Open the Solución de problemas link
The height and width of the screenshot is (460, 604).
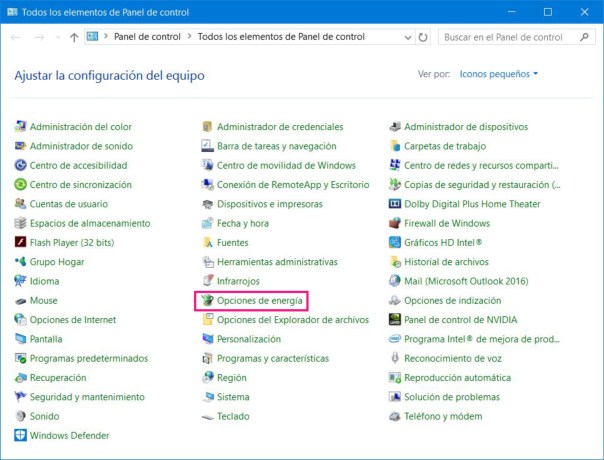(452, 396)
